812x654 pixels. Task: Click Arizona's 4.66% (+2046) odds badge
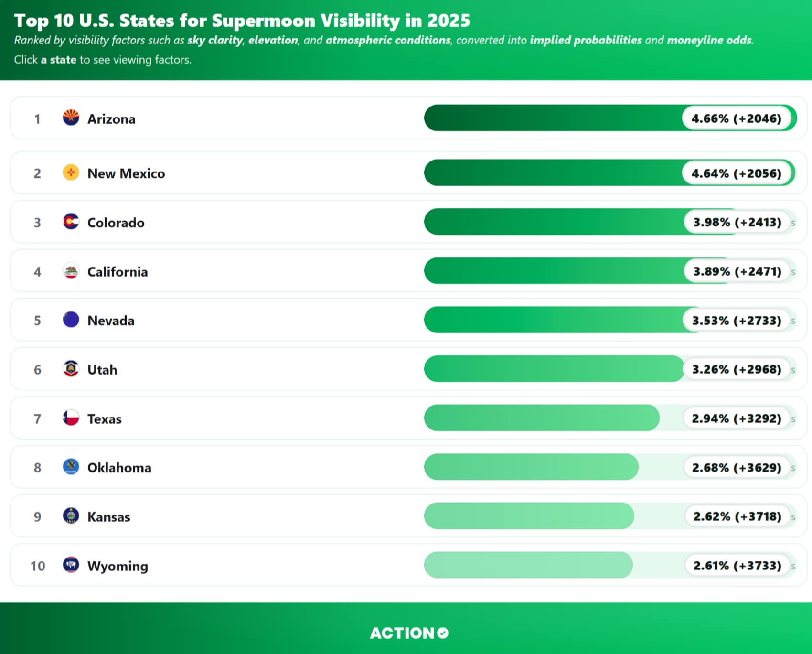(736, 118)
